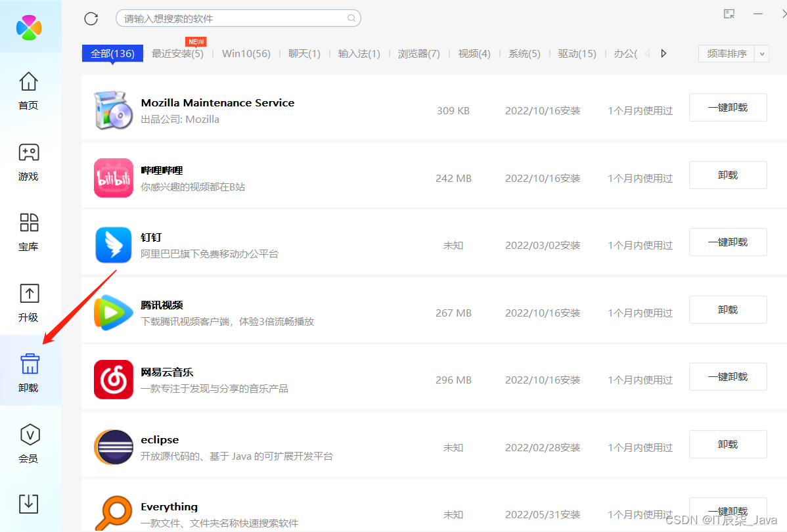Click the search magnifier icon
The image size is (787, 532).
[x=351, y=18]
